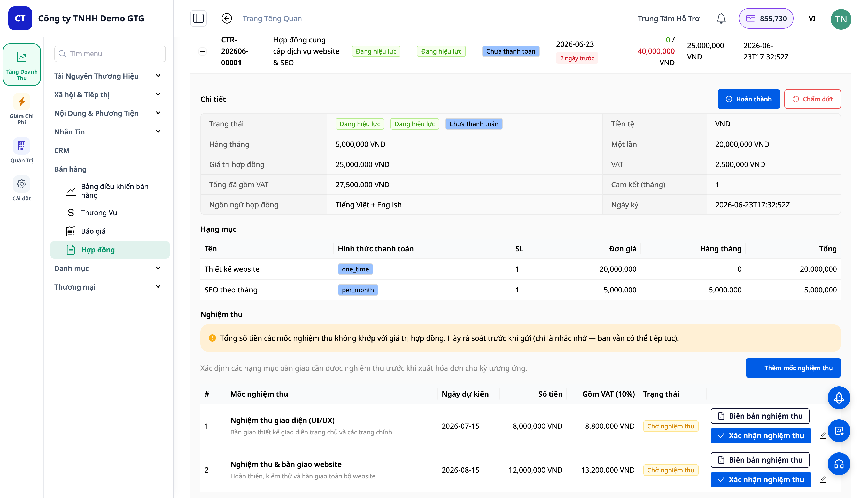Open Cài đặt settings
868x498 pixels.
21,189
